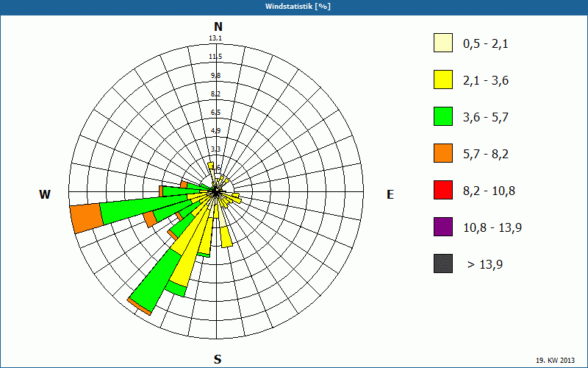Viewport: 588px width, 368px height.
Task: Click the 8,2 axis scale value
Action: [x=215, y=94]
